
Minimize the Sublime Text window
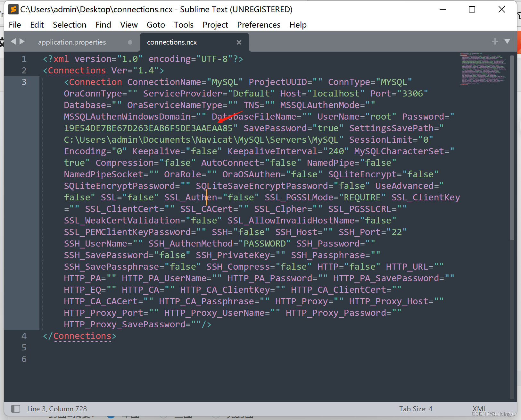coord(443,9)
